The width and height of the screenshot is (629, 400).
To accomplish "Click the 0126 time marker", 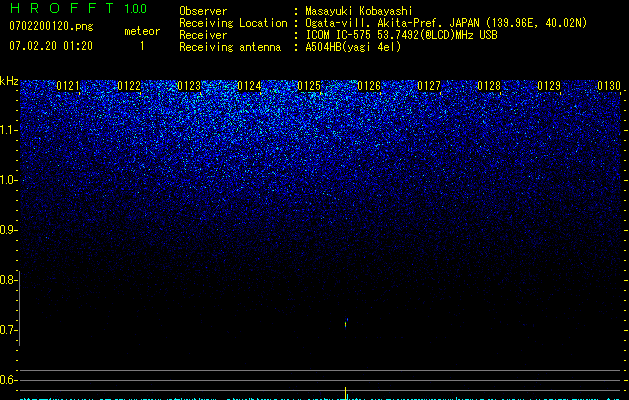I will 369,86.
